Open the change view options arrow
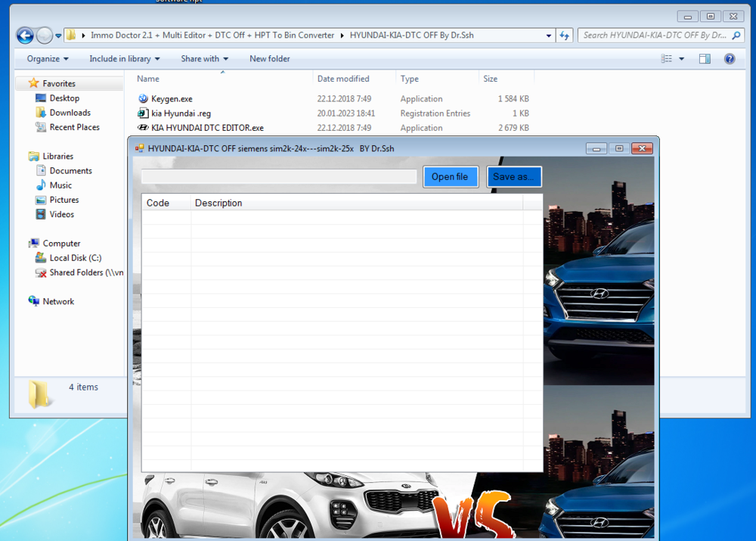 point(681,58)
